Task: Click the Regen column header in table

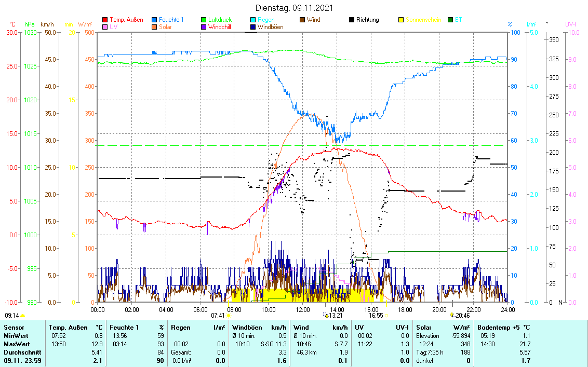Action: [x=180, y=328]
